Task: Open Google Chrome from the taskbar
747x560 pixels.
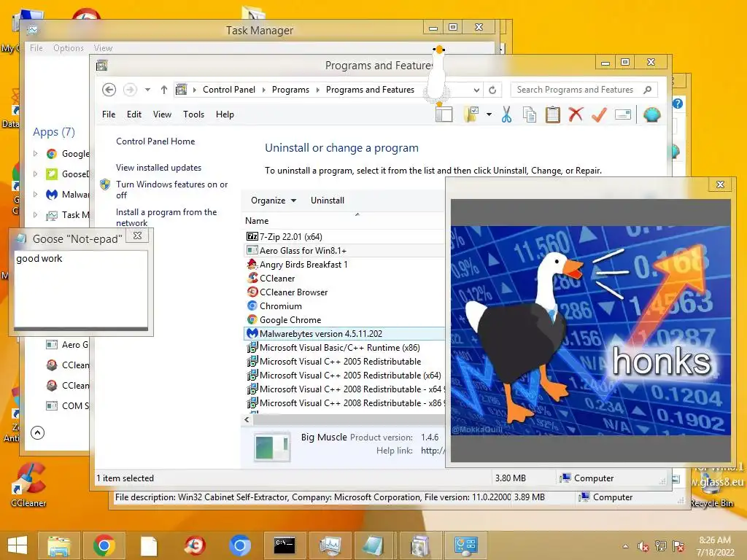Action: point(104,545)
